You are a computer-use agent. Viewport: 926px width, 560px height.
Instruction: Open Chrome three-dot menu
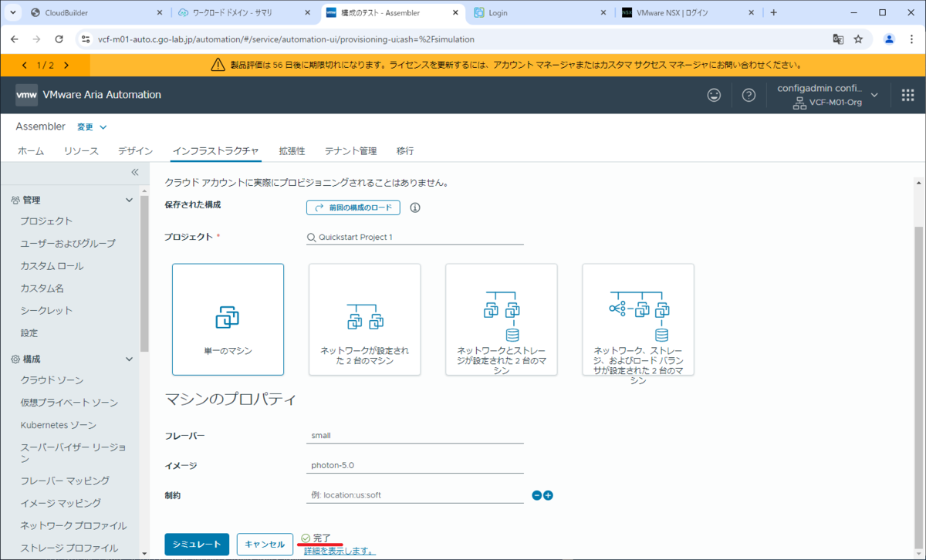(x=911, y=39)
